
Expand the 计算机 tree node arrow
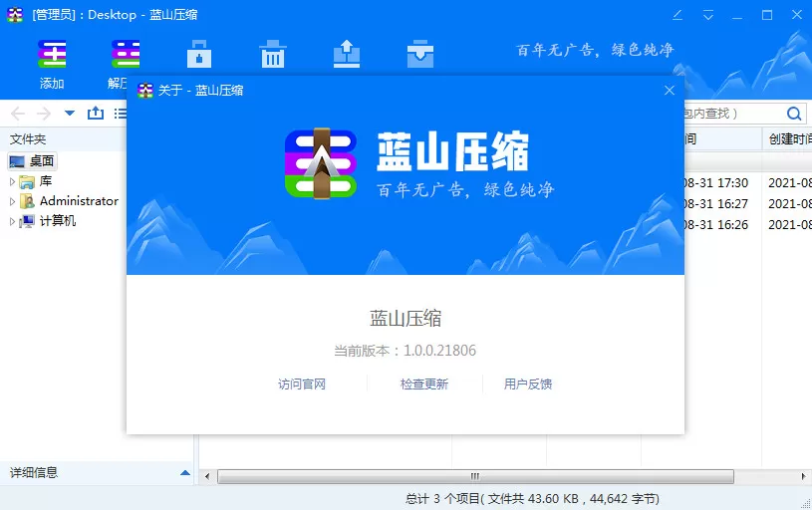(12, 221)
